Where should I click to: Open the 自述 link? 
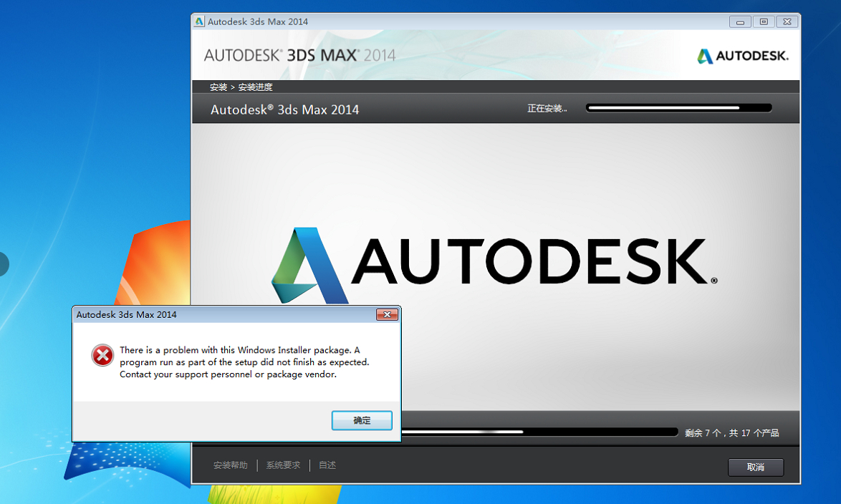pyautogui.click(x=327, y=465)
